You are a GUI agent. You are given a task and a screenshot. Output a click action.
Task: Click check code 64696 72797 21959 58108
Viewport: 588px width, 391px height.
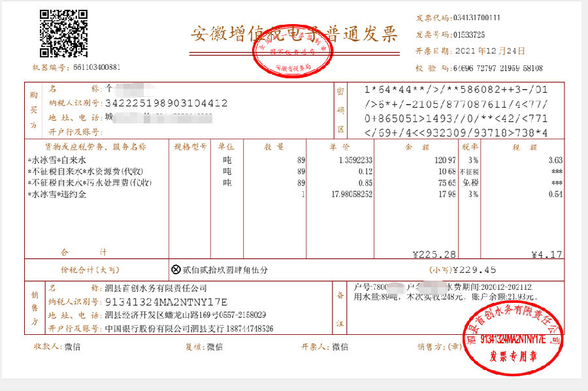(x=498, y=68)
